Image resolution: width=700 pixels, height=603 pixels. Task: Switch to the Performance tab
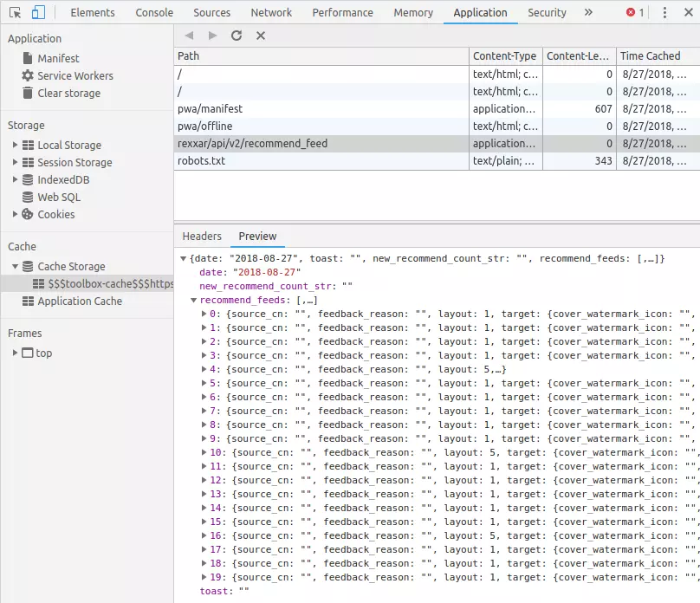pyautogui.click(x=342, y=12)
